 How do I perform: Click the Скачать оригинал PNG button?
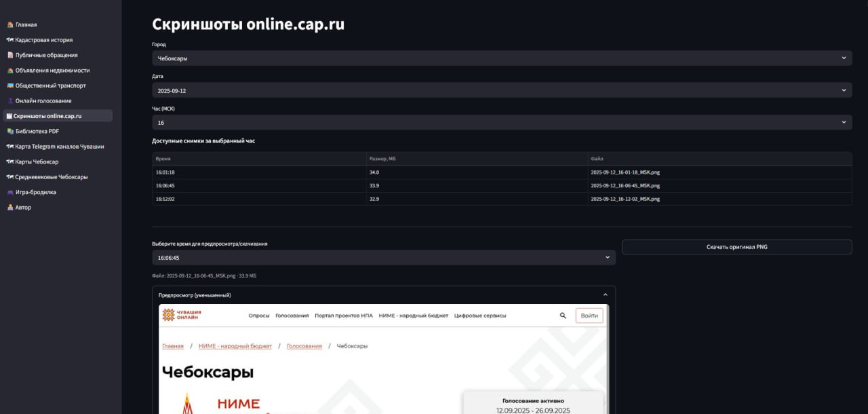736,246
